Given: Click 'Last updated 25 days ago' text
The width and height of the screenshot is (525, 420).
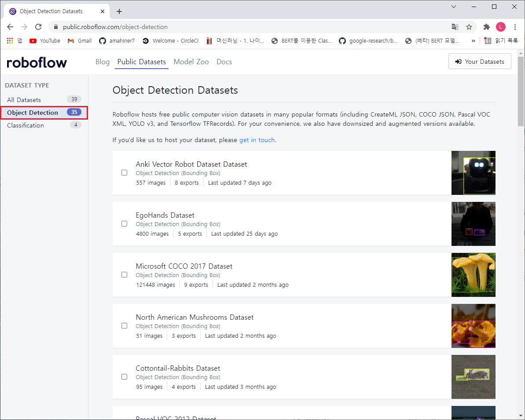Looking at the screenshot, I should [x=244, y=234].
